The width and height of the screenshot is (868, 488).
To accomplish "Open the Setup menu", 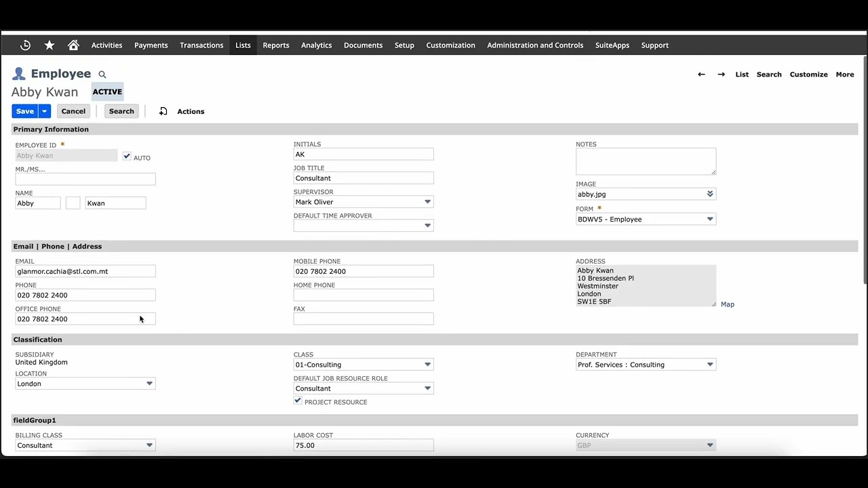I will coord(404,45).
